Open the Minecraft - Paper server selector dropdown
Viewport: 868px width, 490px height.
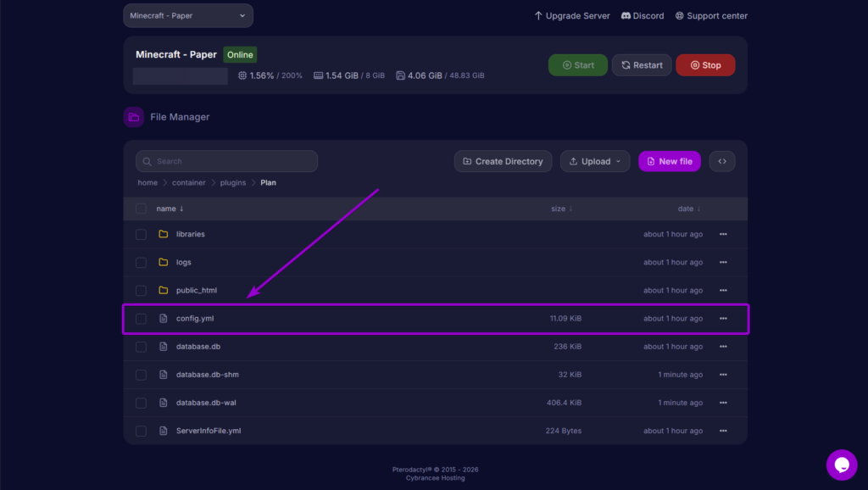coord(187,15)
